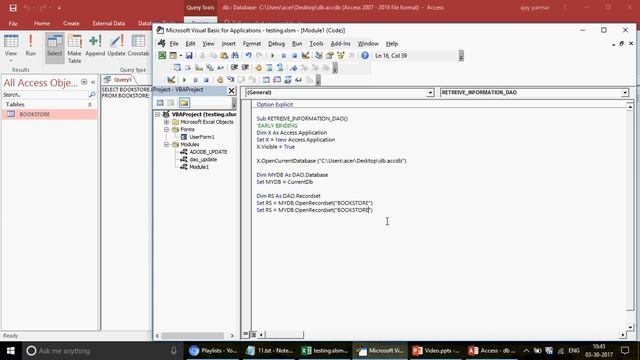Choose Crosstab query type in Access
The height and width of the screenshot is (360, 640).
[x=138, y=46]
